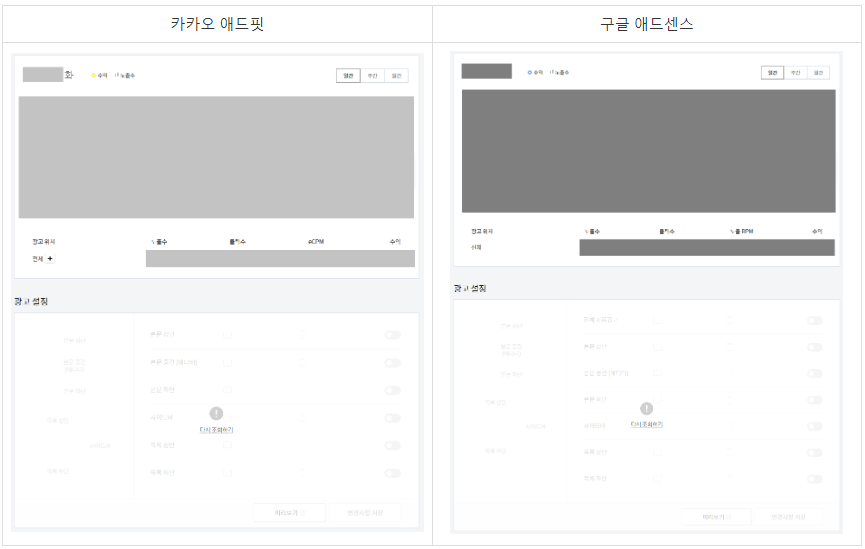Select the 월간 tab in 구글 애드센스 panel

click(x=818, y=73)
